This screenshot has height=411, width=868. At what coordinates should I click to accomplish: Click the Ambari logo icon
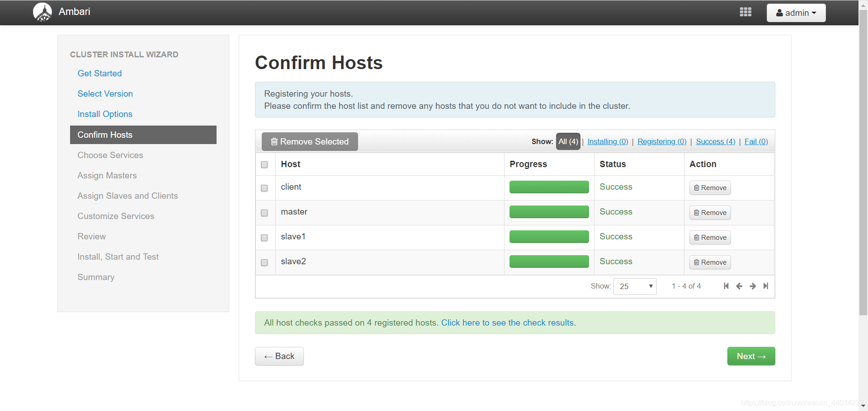42,12
